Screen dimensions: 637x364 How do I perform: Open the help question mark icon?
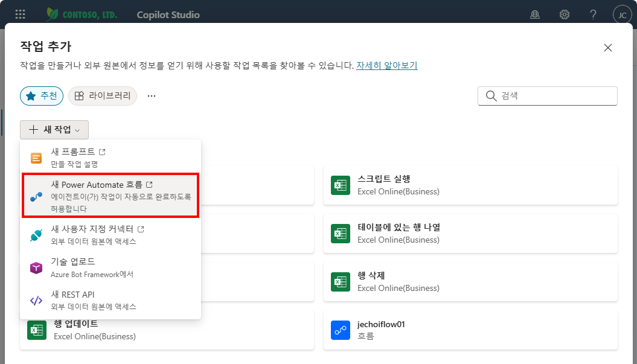coord(593,14)
